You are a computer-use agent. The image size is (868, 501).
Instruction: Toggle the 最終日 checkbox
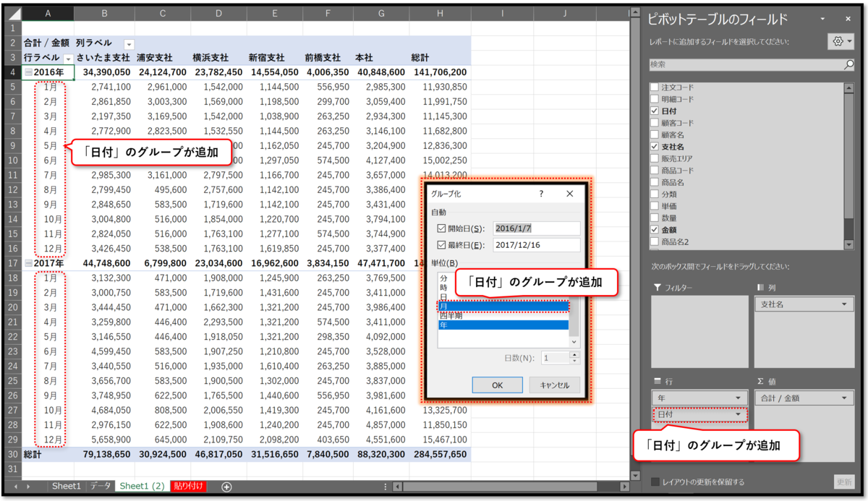(x=442, y=244)
